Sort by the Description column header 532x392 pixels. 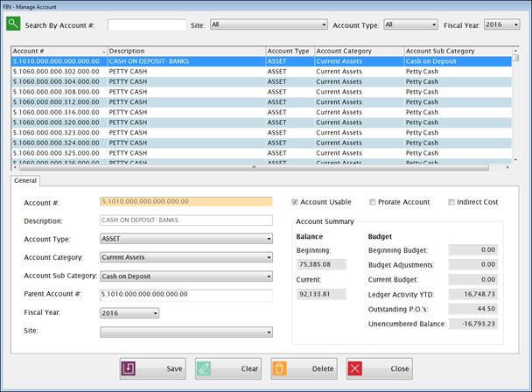(x=186, y=52)
